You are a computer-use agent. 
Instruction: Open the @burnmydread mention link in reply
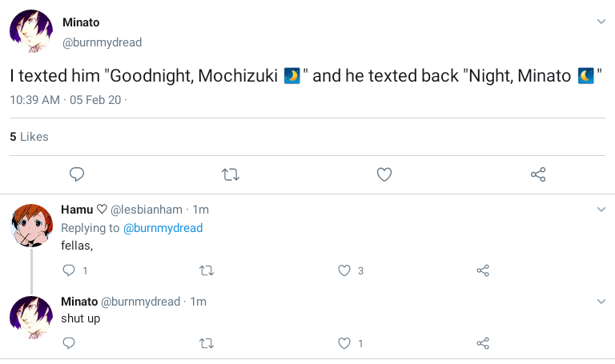pyautogui.click(x=162, y=228)
